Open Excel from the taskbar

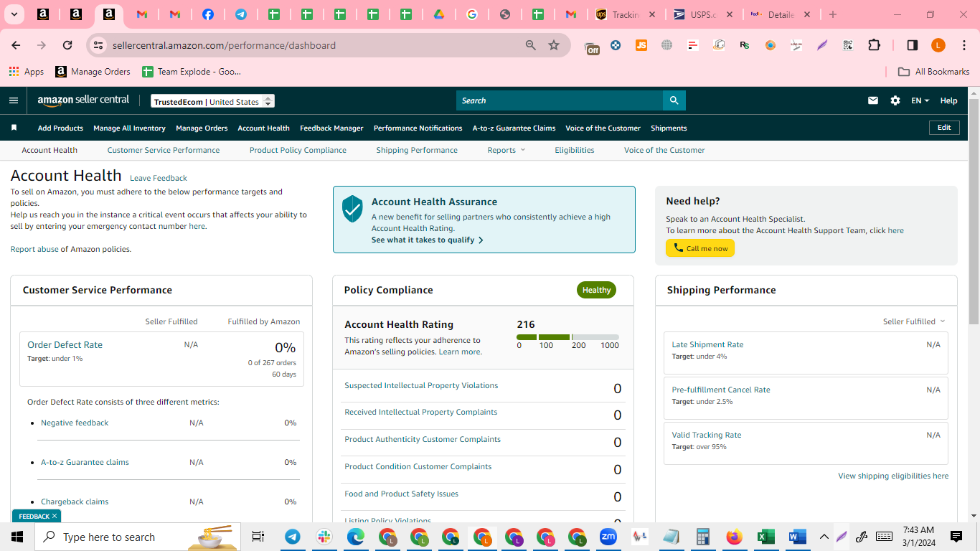tap(765, 537)
